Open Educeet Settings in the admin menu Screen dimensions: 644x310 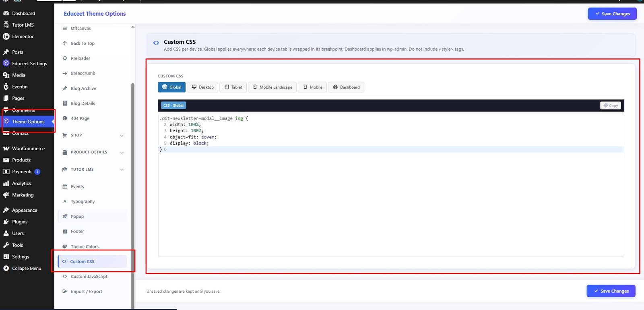[29, 64]
